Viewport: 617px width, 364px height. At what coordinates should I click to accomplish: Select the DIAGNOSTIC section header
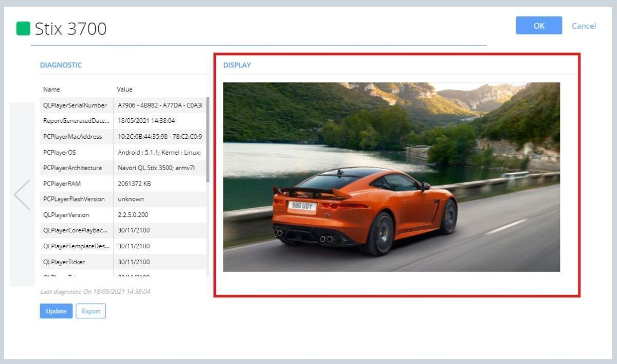(61, 65)
